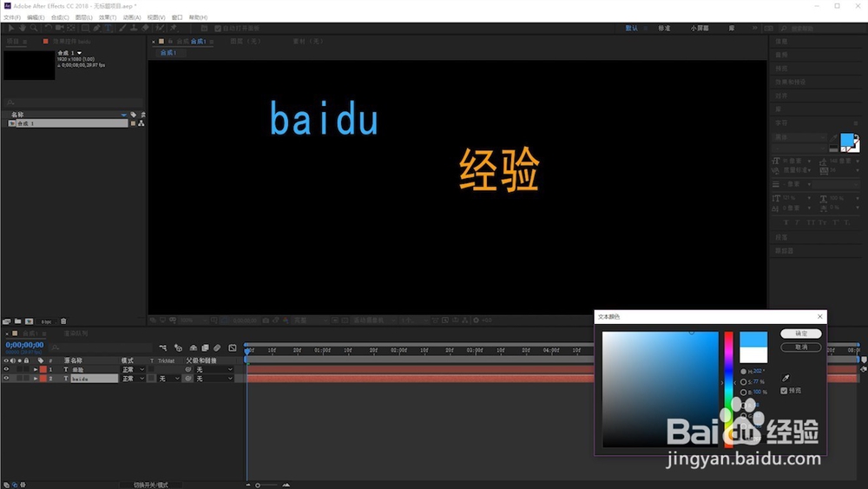
Task: Select the Puppet Pin tool
Action: coord(173,28)
